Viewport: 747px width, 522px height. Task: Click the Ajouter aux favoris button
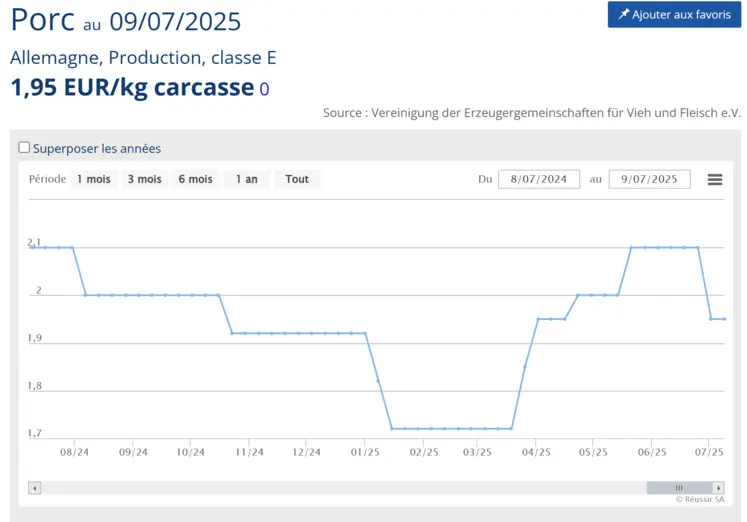674,14
